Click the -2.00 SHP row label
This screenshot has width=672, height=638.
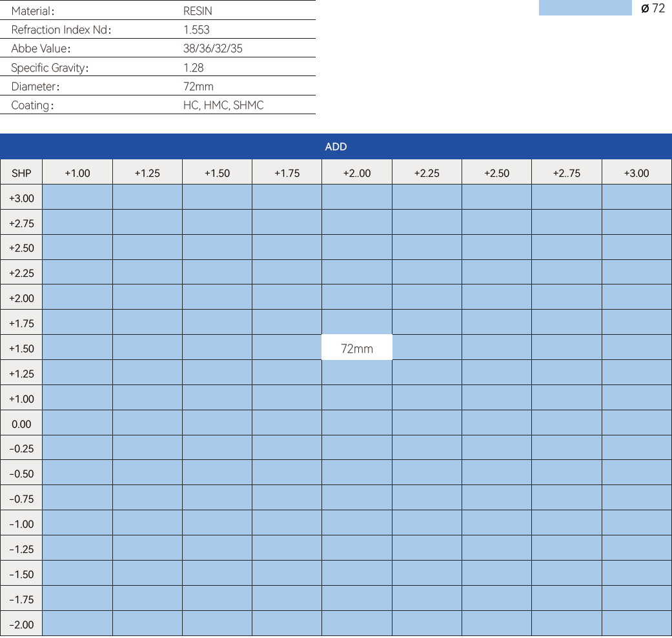21,624
